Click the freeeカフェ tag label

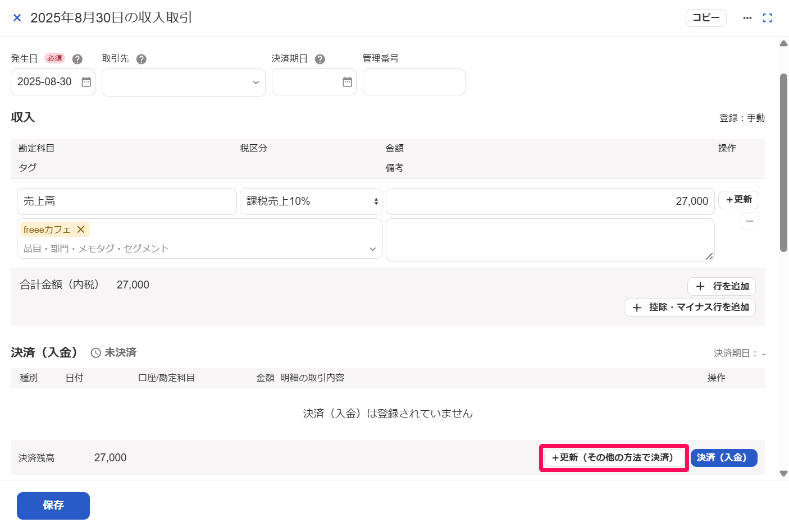point(47,230)
